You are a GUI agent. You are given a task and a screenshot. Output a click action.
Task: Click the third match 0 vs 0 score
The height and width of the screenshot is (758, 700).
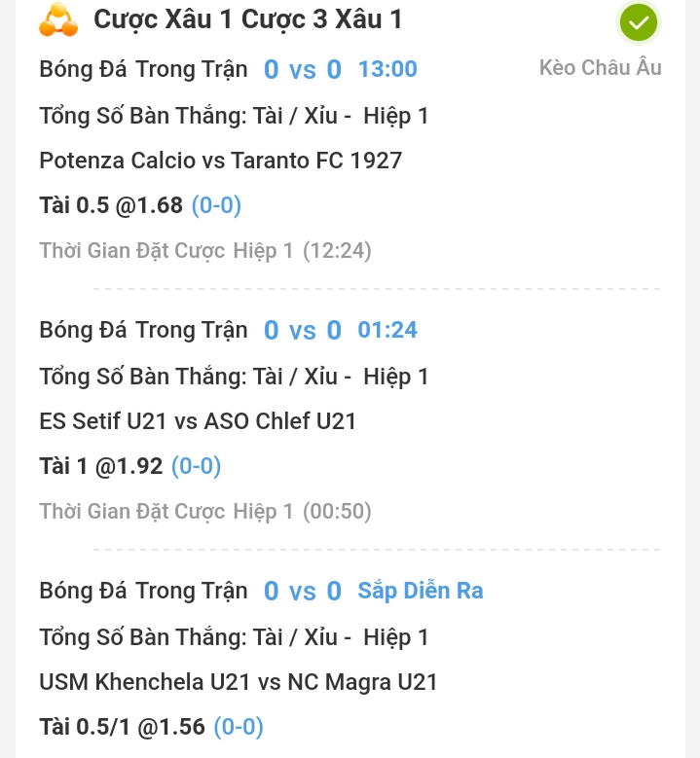click(303, 591)
